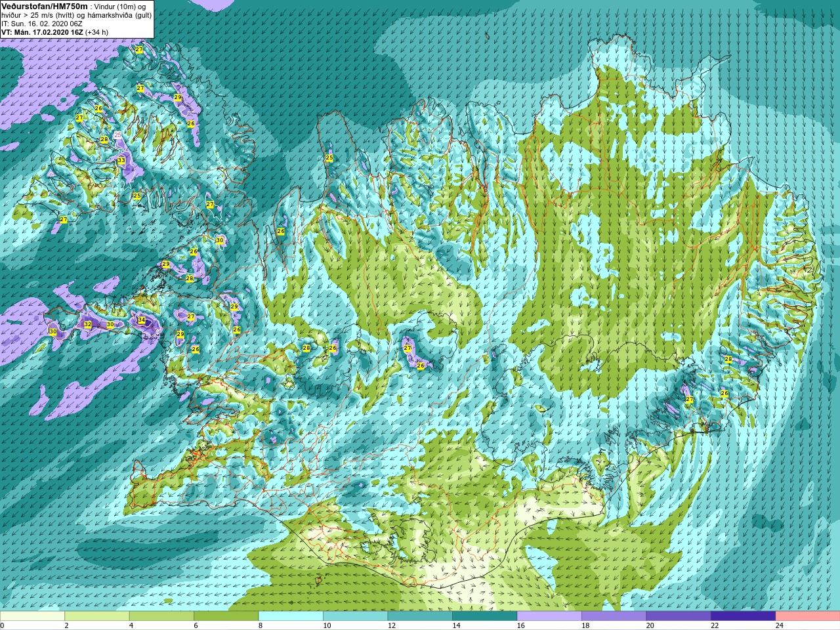Click the "IT: Sun. 16. 02. 2020 06Z" line
The width and height of the screenshot is (840, 630).
click(42, 24)
